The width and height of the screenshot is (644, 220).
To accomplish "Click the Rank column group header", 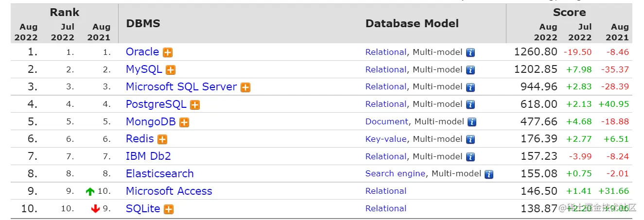I will pyautogui.click(x=64, y=12).
